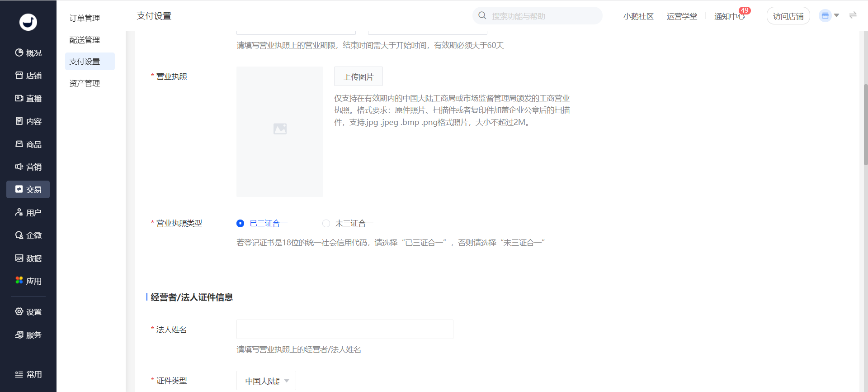Expand the 证件类型 中国大陆 dropdown
This screenshot has height=392, width=868.
[x=266, y=381]
